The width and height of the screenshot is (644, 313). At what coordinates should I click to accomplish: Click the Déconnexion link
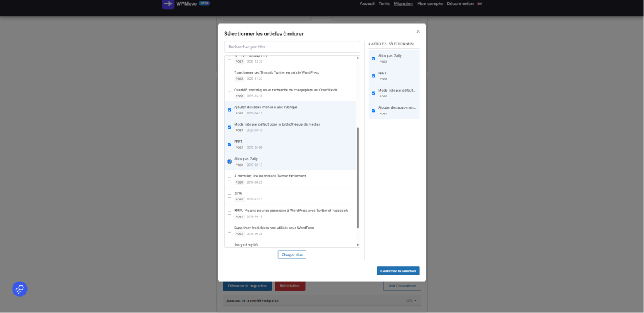click(460, 4)
